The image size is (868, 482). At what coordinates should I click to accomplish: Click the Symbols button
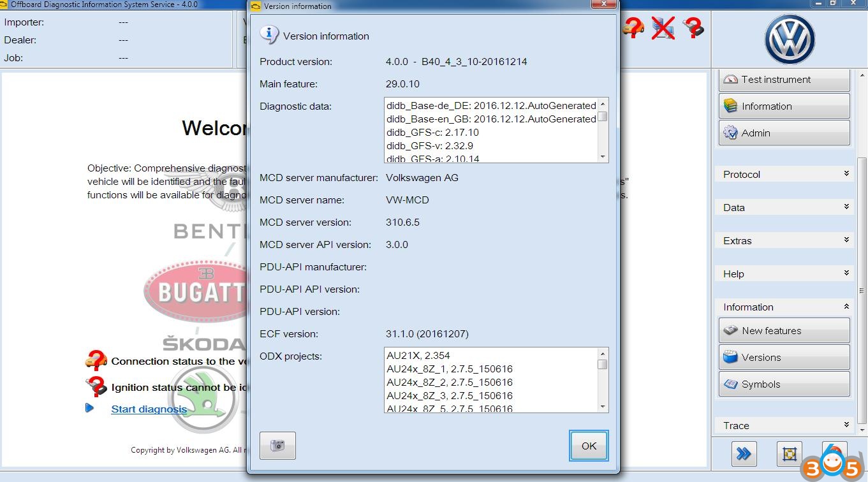[784, 384]
